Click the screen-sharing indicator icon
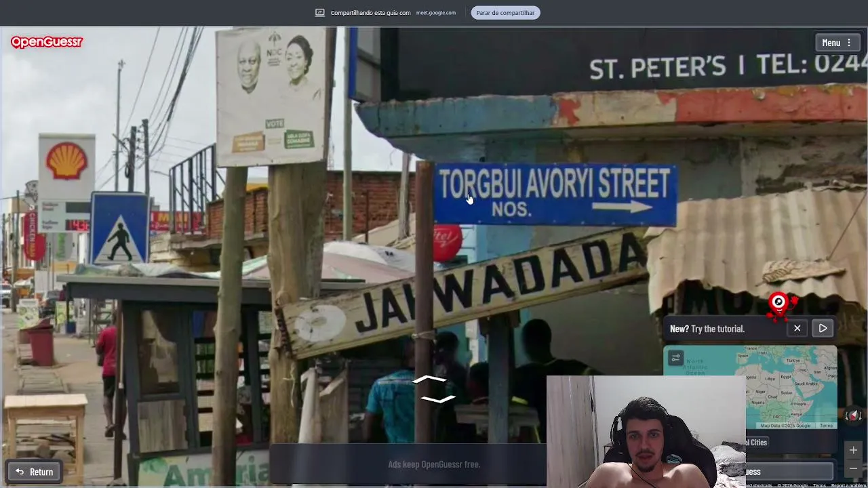Image resolution: width=868 pixels, height=488 pixels. point(320,13)
